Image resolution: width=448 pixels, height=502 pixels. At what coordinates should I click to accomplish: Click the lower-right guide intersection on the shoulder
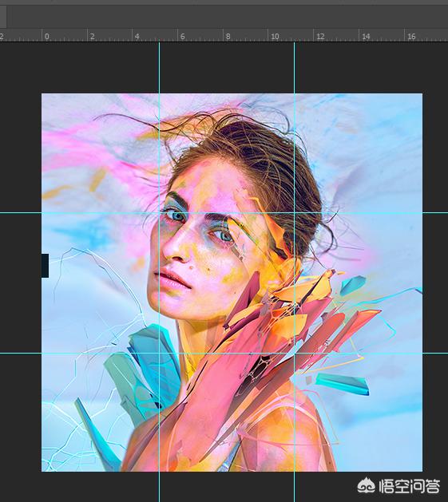tap(294, 354)
